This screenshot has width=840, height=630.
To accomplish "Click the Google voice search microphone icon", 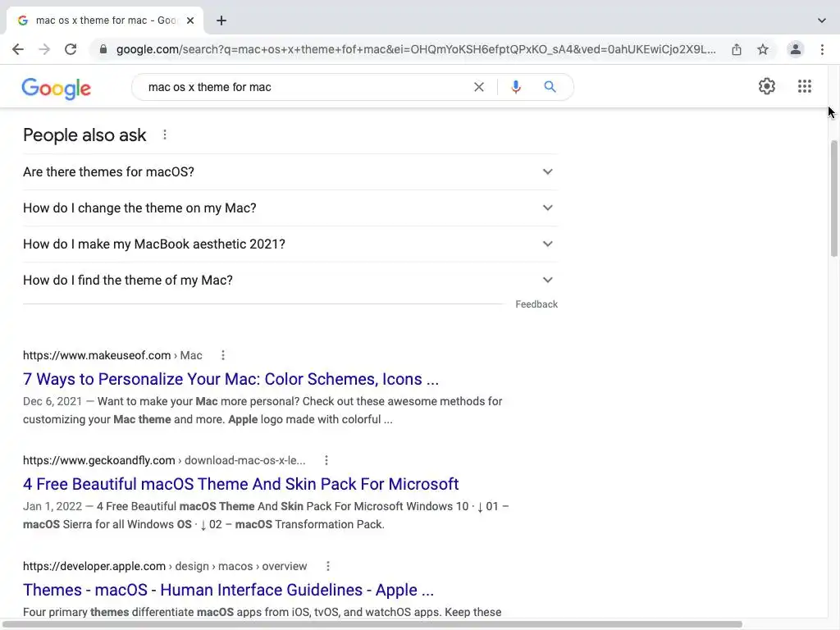I will 516,87.
